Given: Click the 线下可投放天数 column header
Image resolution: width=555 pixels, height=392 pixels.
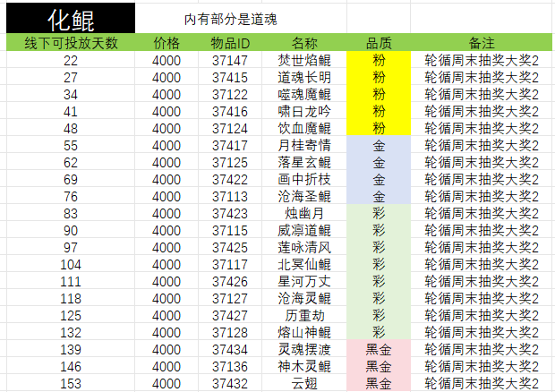Looking at the screenshot, I should 70,43.
